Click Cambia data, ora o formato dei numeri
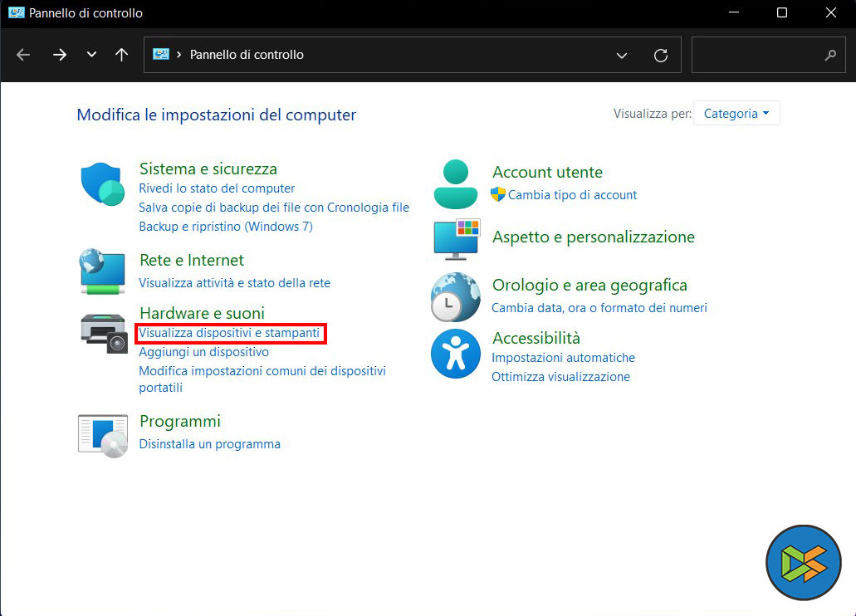Screen dimensions: 856x616 click(x=599, y=308)
